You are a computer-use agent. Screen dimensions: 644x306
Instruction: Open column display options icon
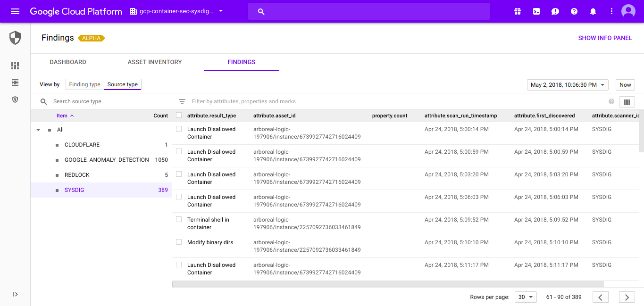(627, 102)
